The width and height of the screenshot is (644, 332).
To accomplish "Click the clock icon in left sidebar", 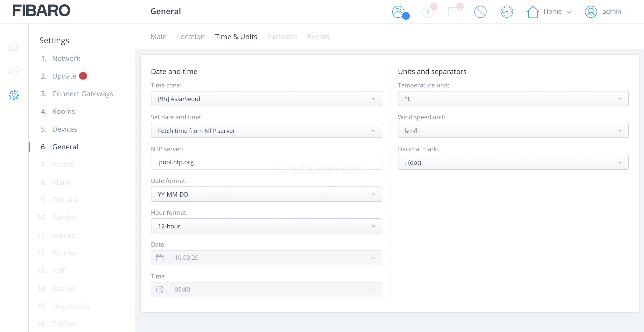I will click(x=14, y=70).
